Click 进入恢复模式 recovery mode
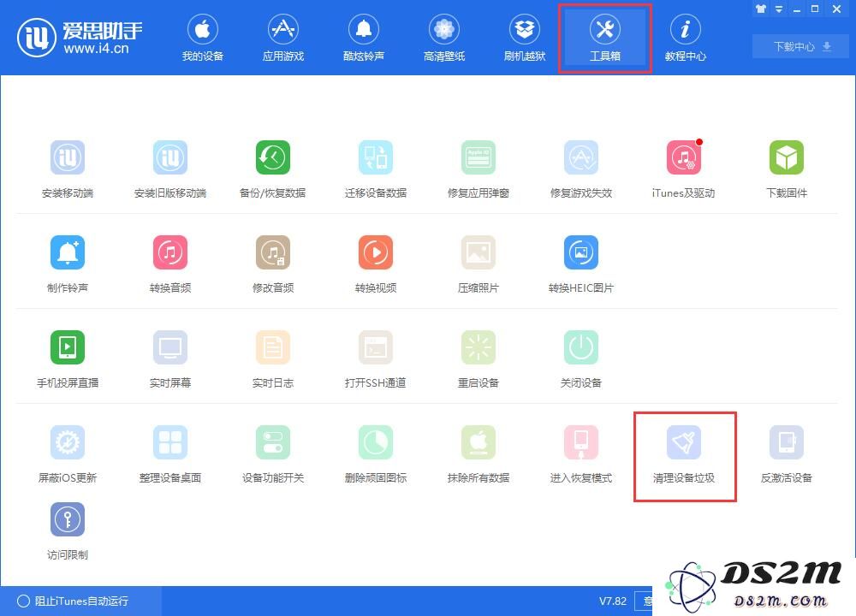 tap(581, 453)
